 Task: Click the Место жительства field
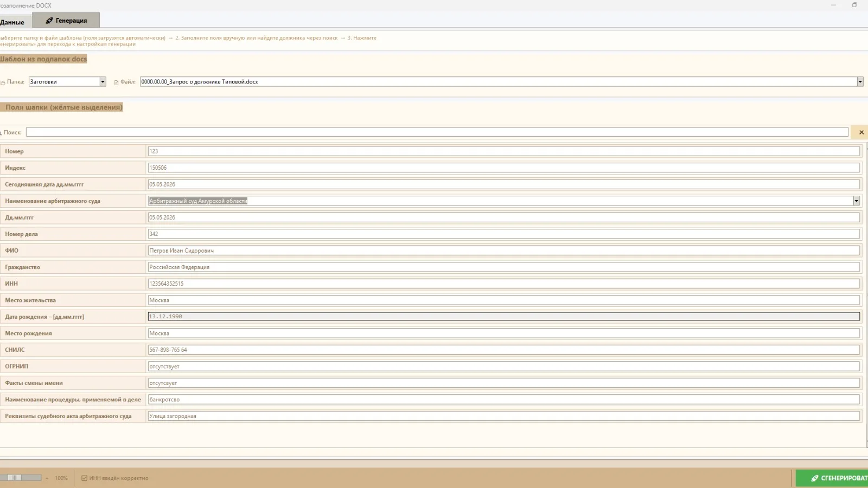(504, 300)
